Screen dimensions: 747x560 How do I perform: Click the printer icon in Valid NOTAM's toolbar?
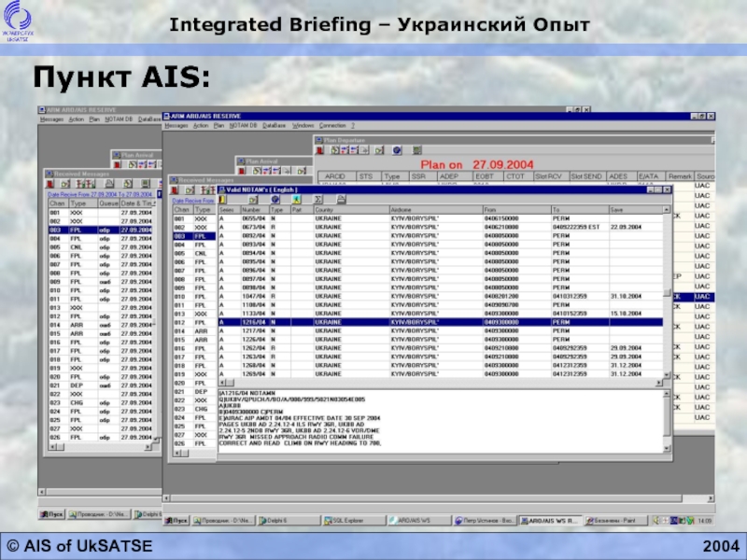pyautogui.click(x=341, y=199)
